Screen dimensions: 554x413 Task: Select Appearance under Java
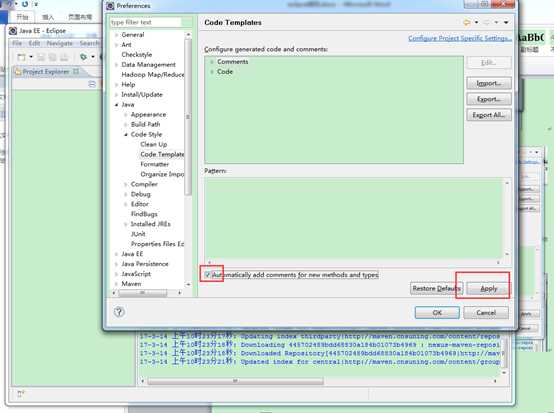pyautogui.click(x=148, y=114)
